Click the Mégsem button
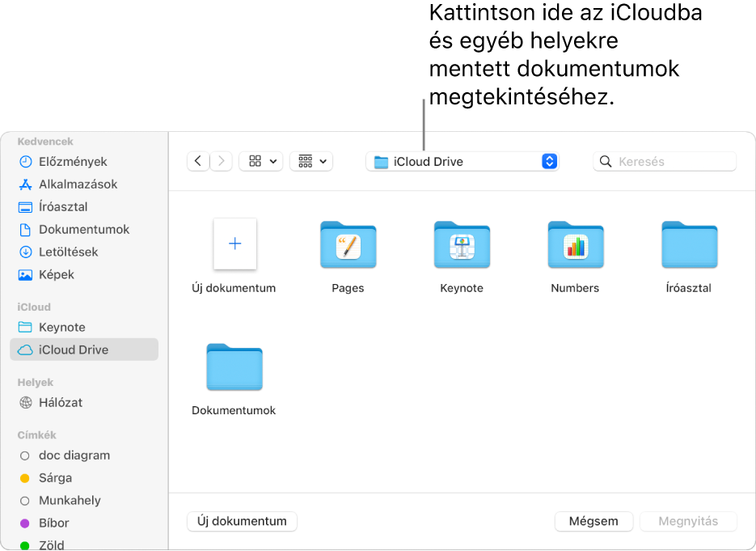This screenshot has width=756, height=551. [x=593, y=521]
